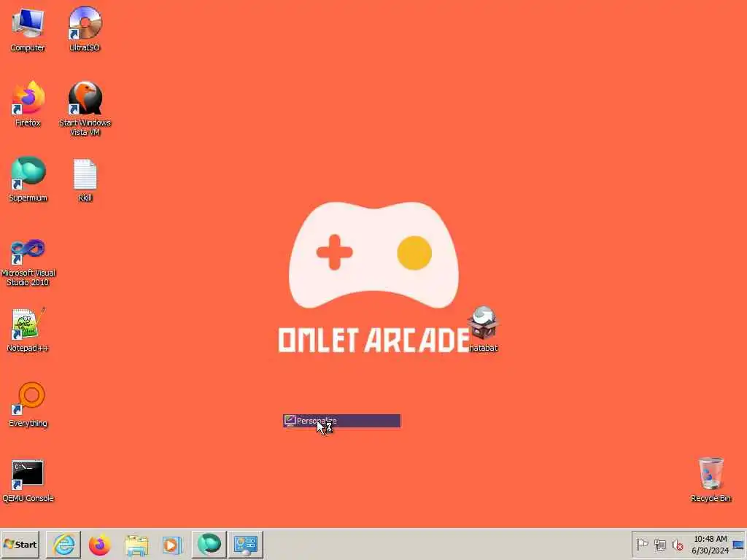Select the Microsoft Visual Studio 2010 shortcut
This screenshot has width=747, height=560.
(28, 262)
